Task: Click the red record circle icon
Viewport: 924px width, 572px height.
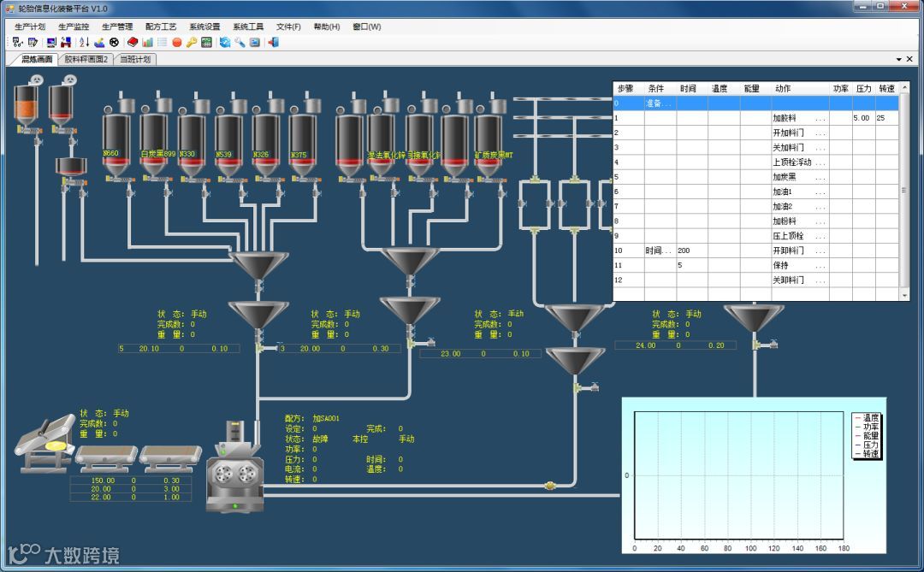Action: pos(177,42)
